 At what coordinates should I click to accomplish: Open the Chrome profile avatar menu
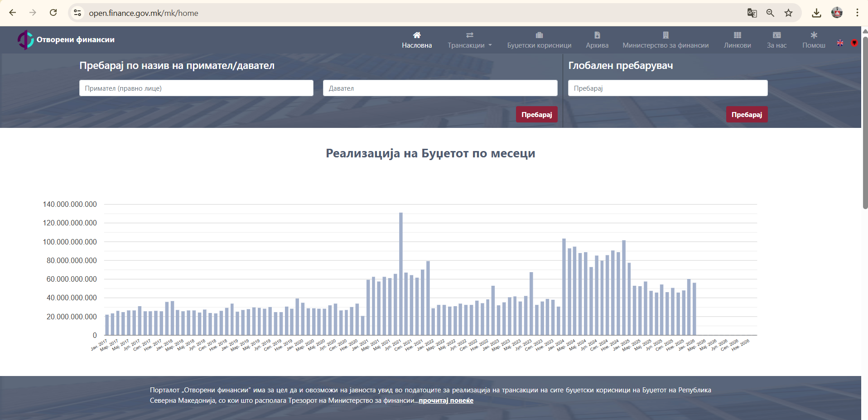[837, 13]
